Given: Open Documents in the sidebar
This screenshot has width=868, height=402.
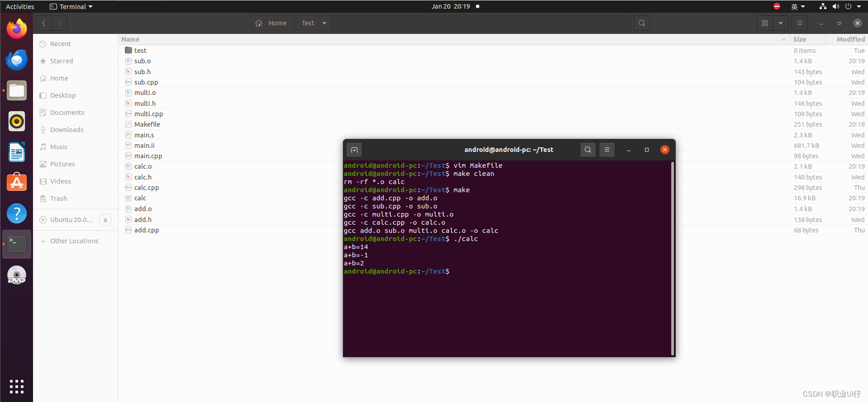Looking at the screenshot, I should [x=76, y=113].
